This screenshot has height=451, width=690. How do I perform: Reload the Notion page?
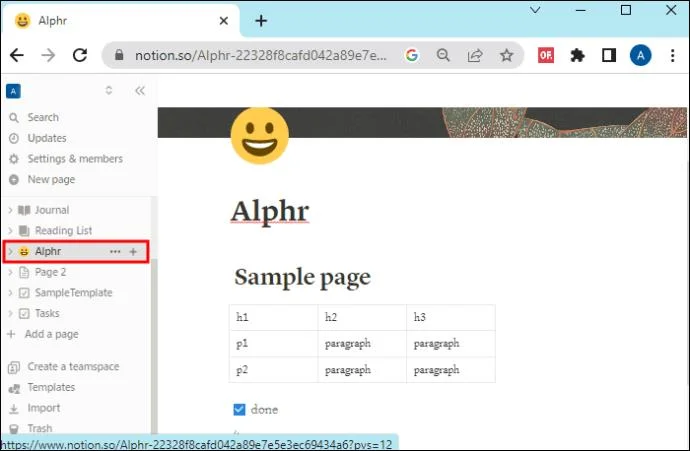point(80,55)
